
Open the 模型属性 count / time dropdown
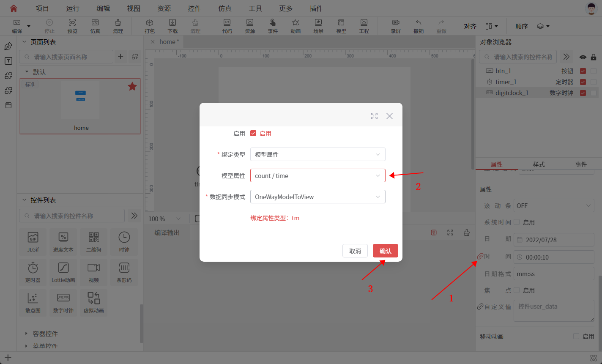tap(317, 175)
